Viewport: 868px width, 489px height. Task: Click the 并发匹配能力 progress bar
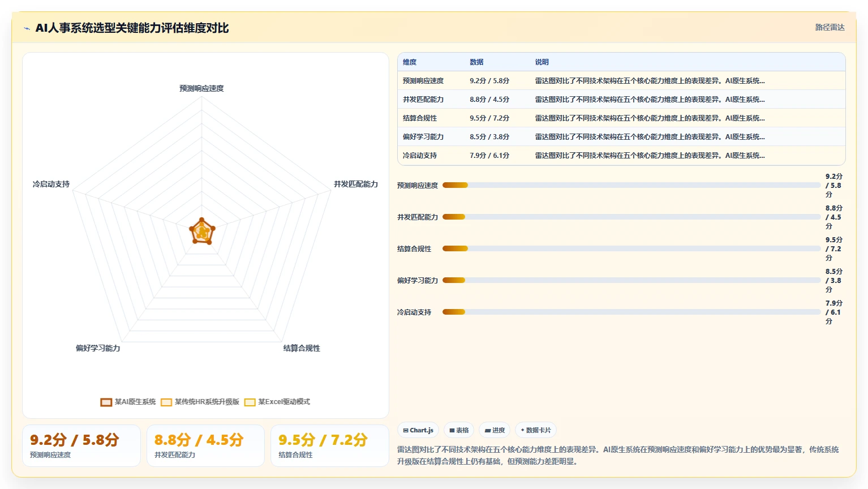(x=631, y=217)
